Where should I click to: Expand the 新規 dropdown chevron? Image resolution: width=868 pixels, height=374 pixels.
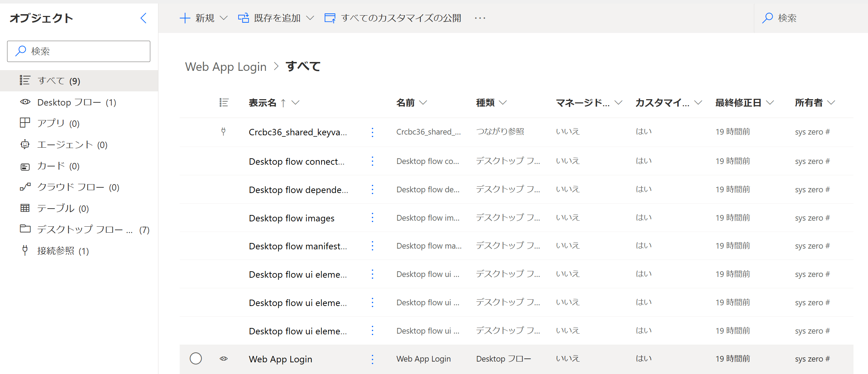(x=224, y=18)
